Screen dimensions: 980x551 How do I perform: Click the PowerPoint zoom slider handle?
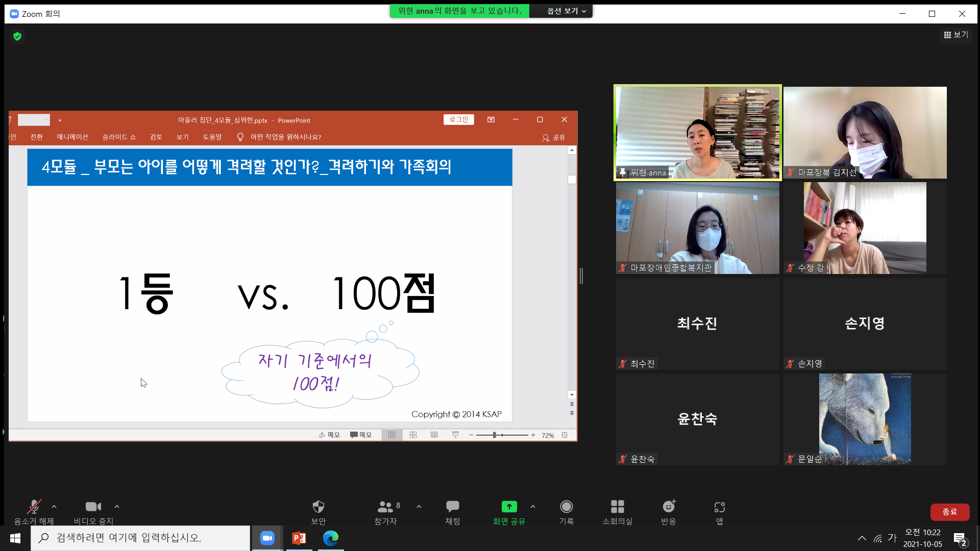tap(494, 435)
